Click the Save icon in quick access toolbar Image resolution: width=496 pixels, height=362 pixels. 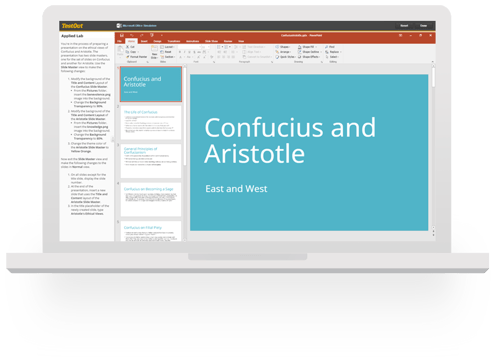[122, 35]
